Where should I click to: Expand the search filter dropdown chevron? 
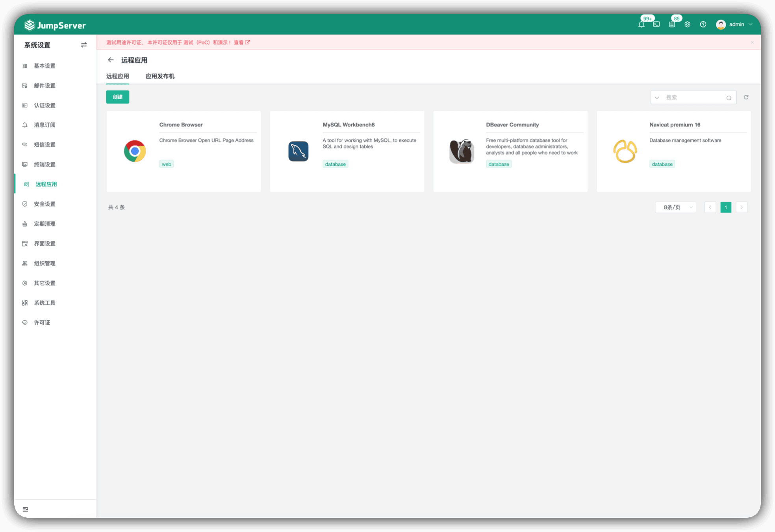pos(657,98)
